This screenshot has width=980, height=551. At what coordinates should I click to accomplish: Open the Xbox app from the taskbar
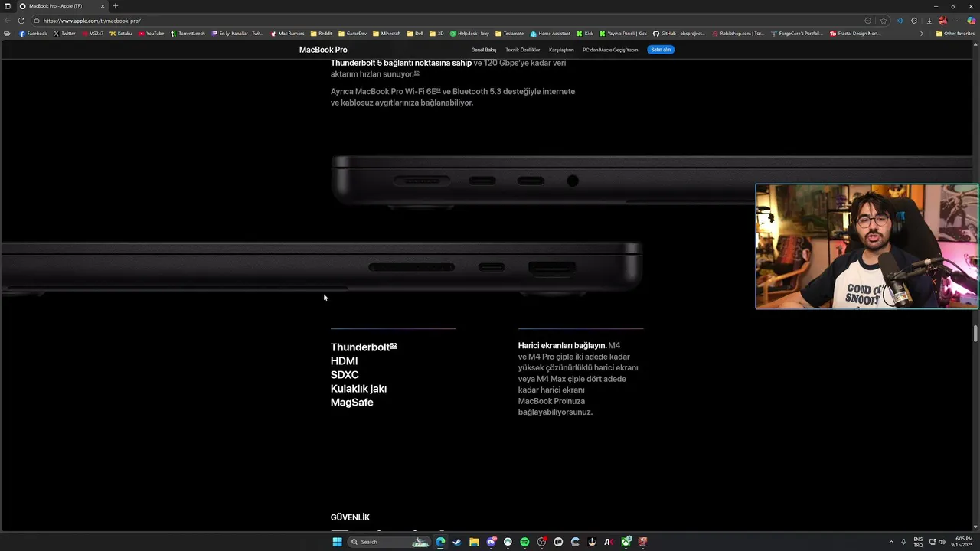pyautogui.click(x=626, y=542)
